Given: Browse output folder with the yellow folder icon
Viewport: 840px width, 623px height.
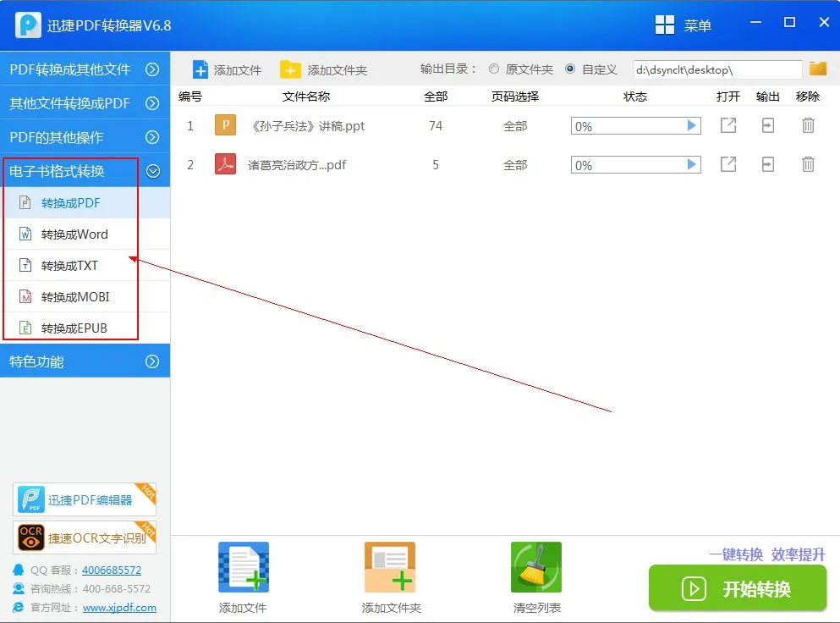Looking at the screenshot, I should point(818,69).
